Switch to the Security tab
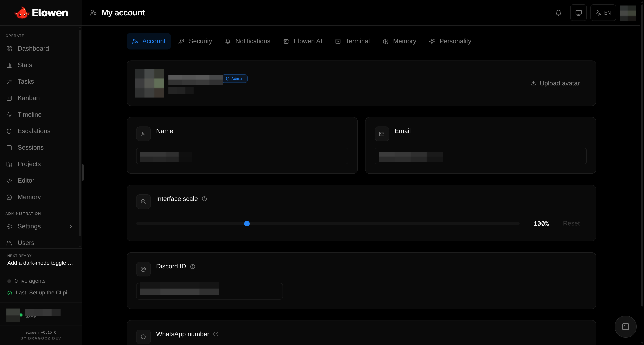 click(x=195, y=41)
